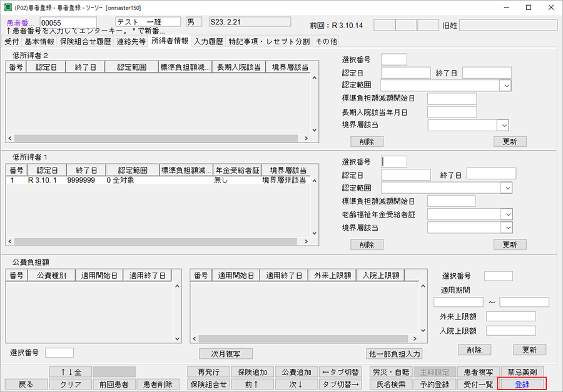Open the 禁忌薬剤 contraindicated drugs screen
Screen dimensions: 563x392
coord(521,371)
